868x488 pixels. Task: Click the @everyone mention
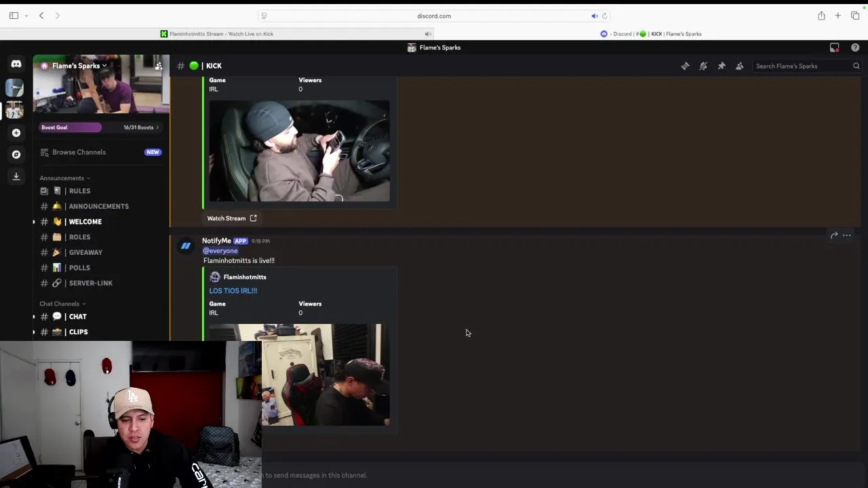[x=220, y=251]
